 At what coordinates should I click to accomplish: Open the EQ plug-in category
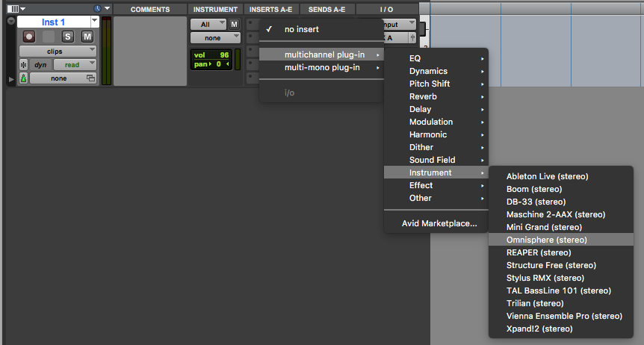tap(436, 58)
